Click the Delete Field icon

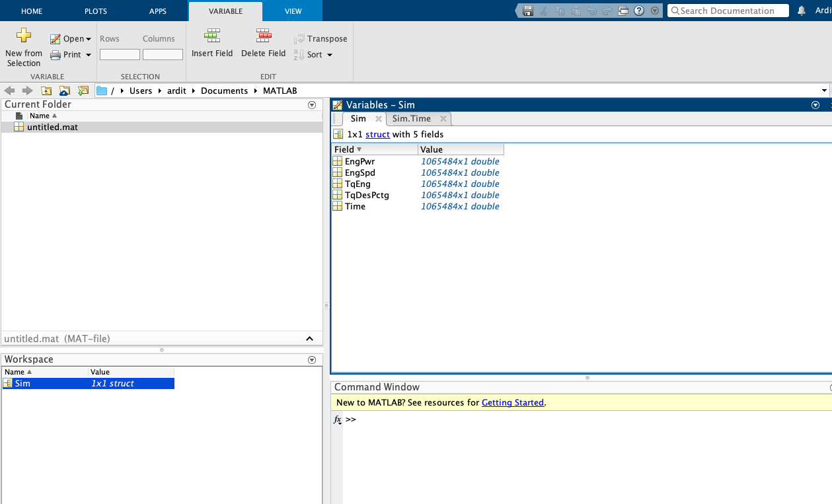point(263,36)
